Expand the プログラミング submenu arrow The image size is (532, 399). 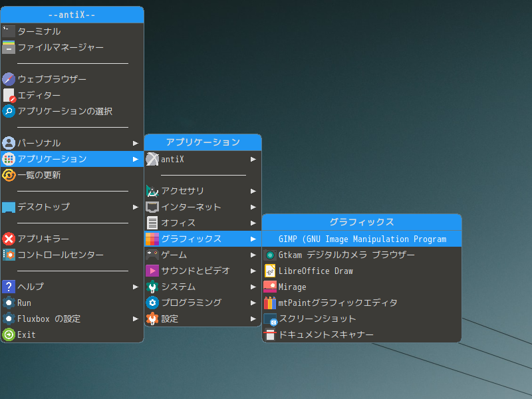253,303
